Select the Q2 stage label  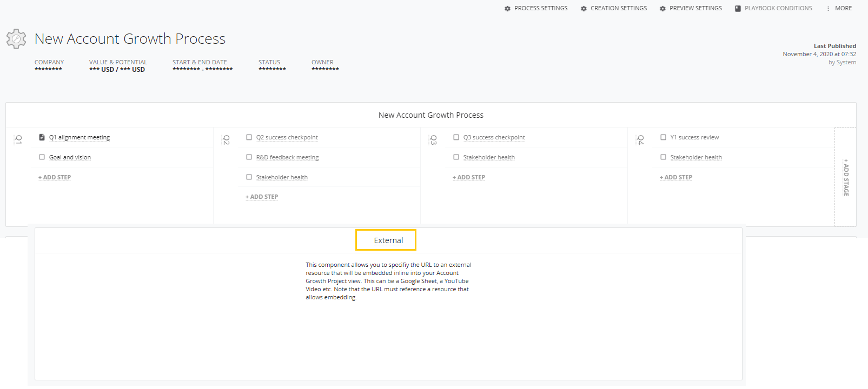[226, 140]
